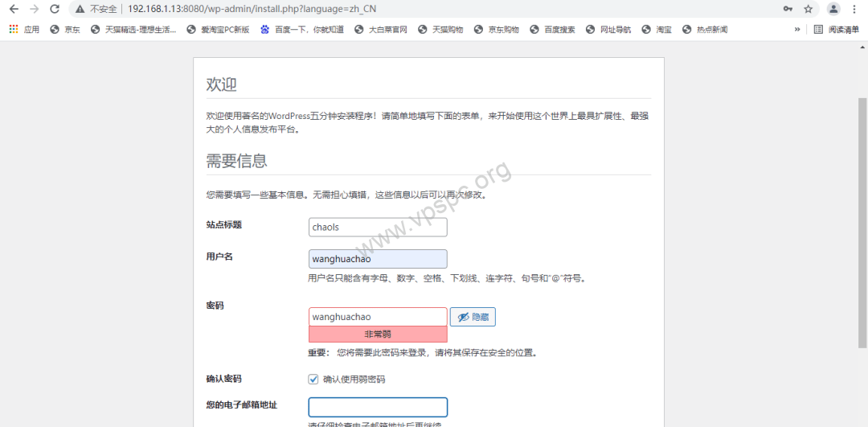
Task: Toggle the 确认使用弱密码 checkbox
Action: [313, 380]
